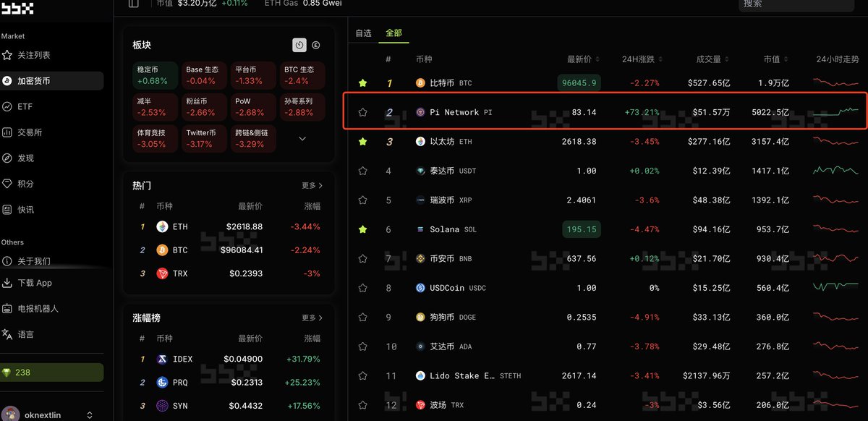Open the Twitter币 sector card
This screenshot has width=868, height=421.
[x=204, y=139]
